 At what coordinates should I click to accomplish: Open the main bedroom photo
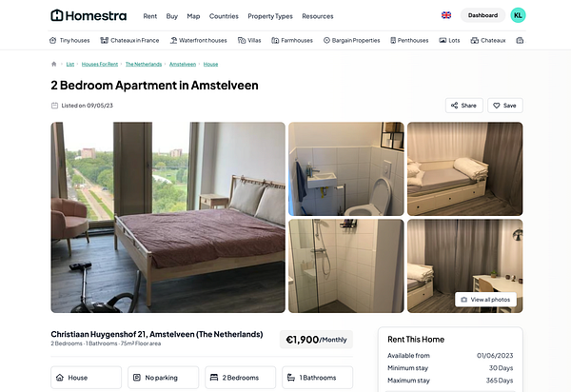[167, 217]
